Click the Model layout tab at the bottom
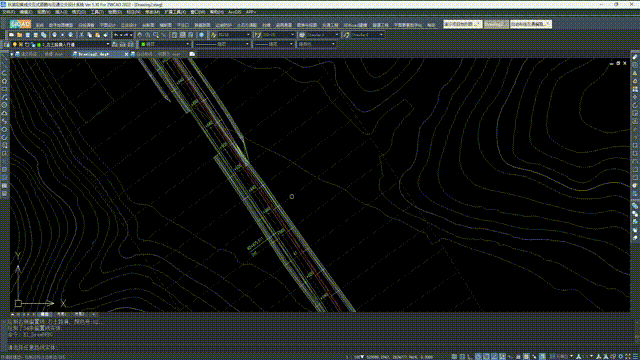 click(x=44, y=314)
